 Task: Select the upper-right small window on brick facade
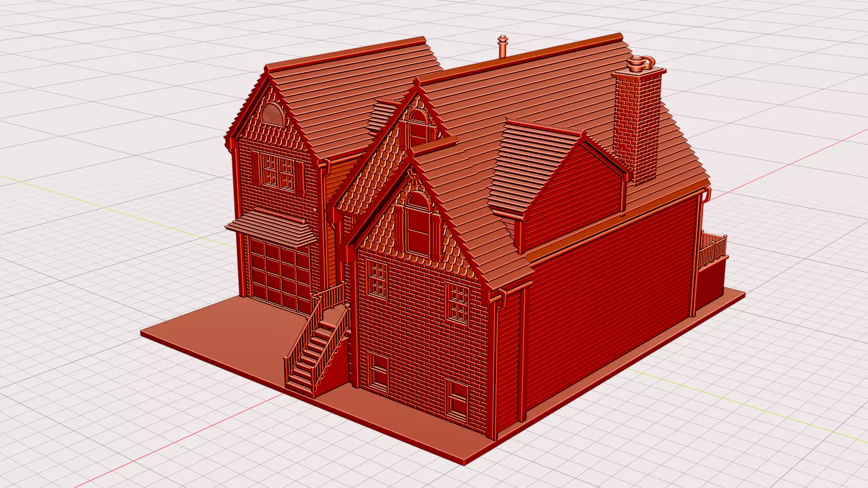[x=458, y=303]
